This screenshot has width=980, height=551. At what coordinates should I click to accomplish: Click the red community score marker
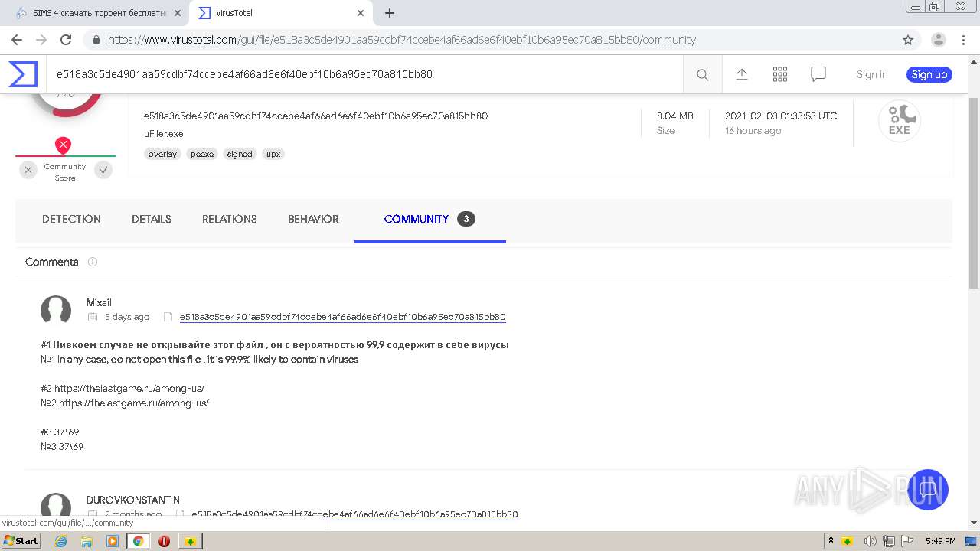tap(63, 145)
